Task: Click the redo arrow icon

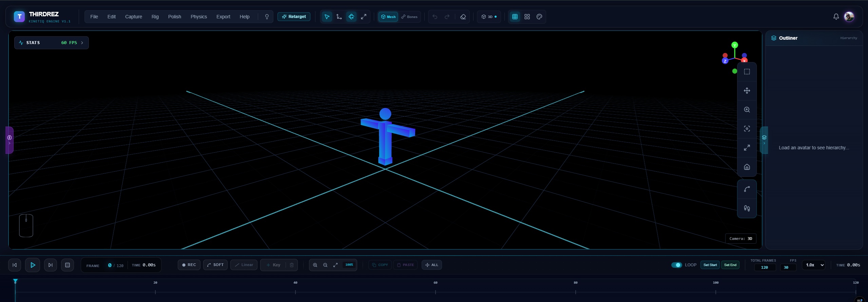Action: pyautogui.click(x=447, y=17)
